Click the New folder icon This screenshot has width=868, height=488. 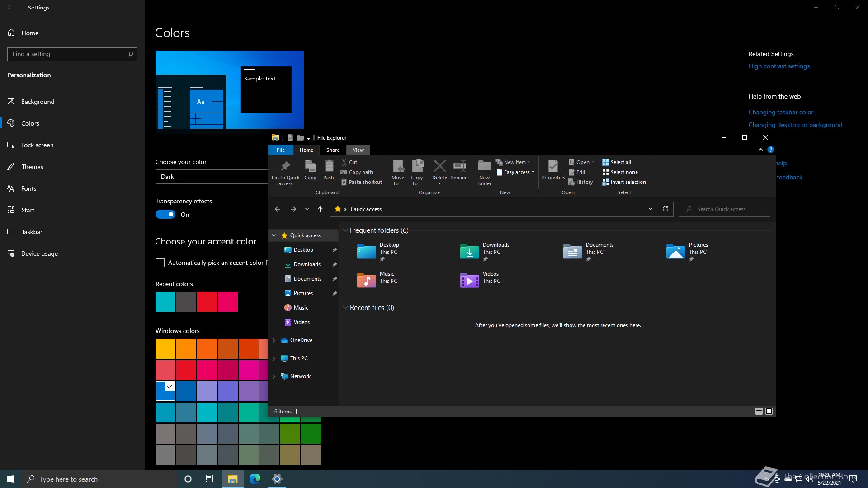click(x=484, y=166)
